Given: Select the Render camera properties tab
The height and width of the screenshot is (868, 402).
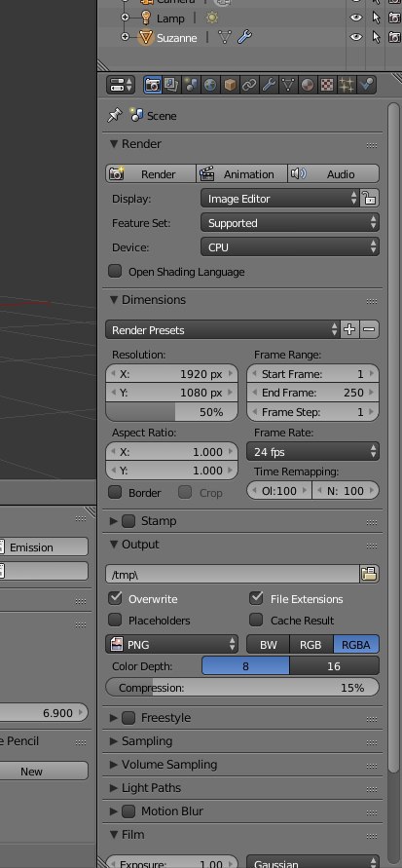Looking at the screenshot, I should [x=153, y=85].
